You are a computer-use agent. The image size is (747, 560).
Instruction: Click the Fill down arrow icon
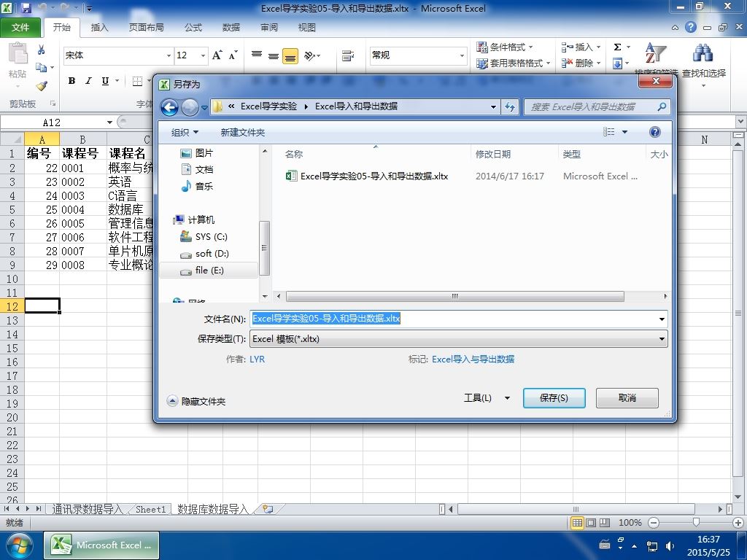point(617,63)
